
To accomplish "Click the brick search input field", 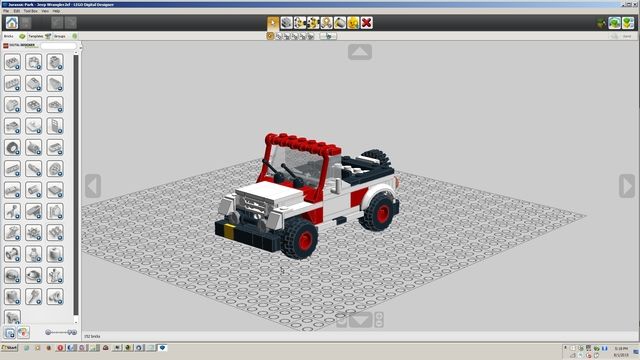I will pyautogui.click(x=59, y=46).
